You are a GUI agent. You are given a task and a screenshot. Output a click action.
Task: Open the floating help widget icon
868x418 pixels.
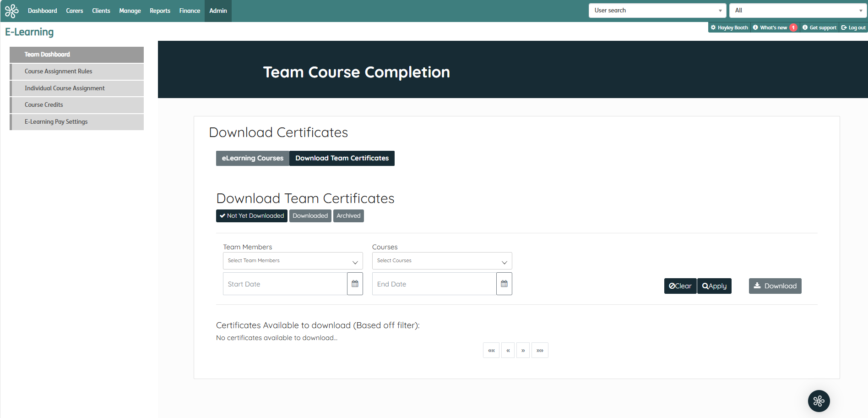click(819, 401)
